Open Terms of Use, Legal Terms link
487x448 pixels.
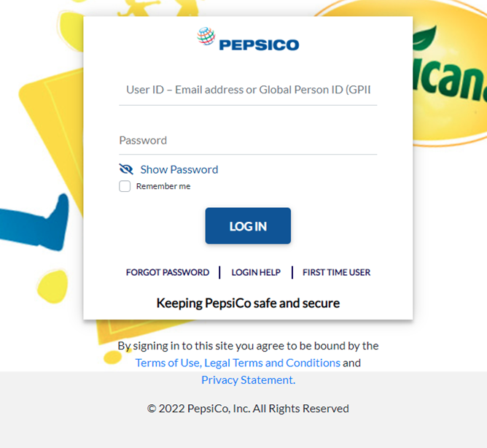238,363
